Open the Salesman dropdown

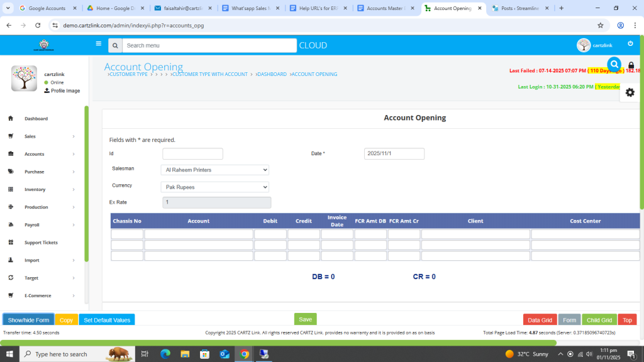point(214,170)
